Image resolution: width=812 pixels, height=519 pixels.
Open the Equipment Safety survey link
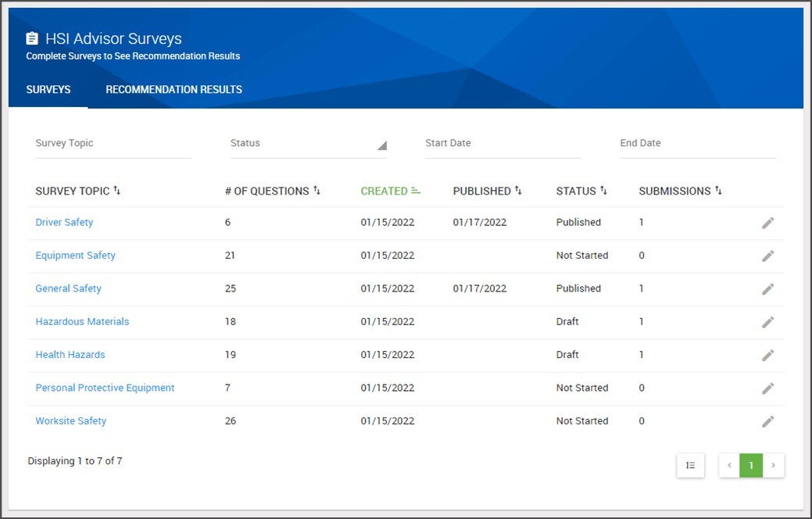pos(76,256)
